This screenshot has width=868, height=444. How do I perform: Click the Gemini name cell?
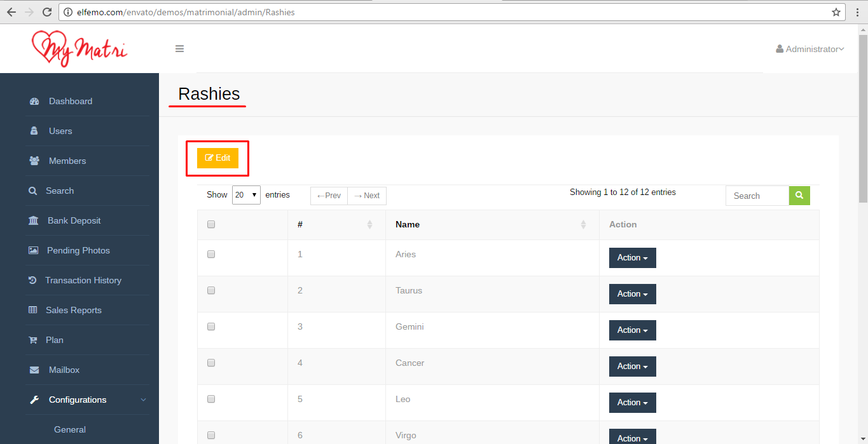492,330
